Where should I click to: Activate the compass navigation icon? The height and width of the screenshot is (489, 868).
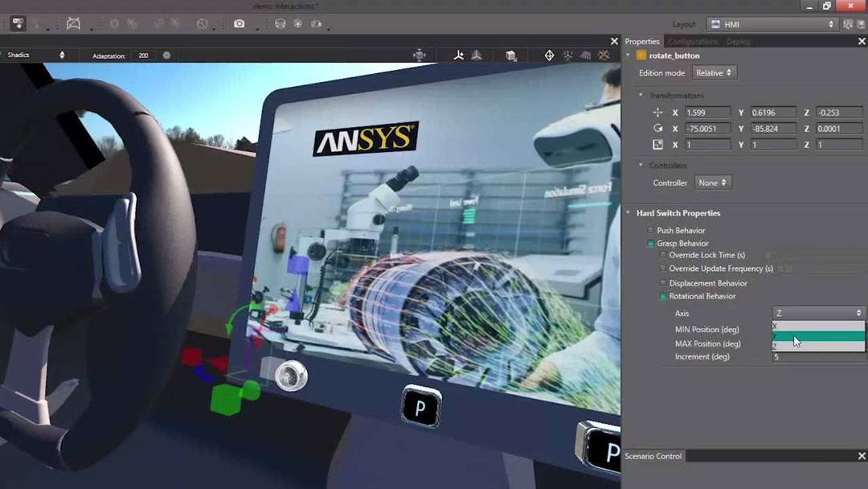[x=550, y=55]
